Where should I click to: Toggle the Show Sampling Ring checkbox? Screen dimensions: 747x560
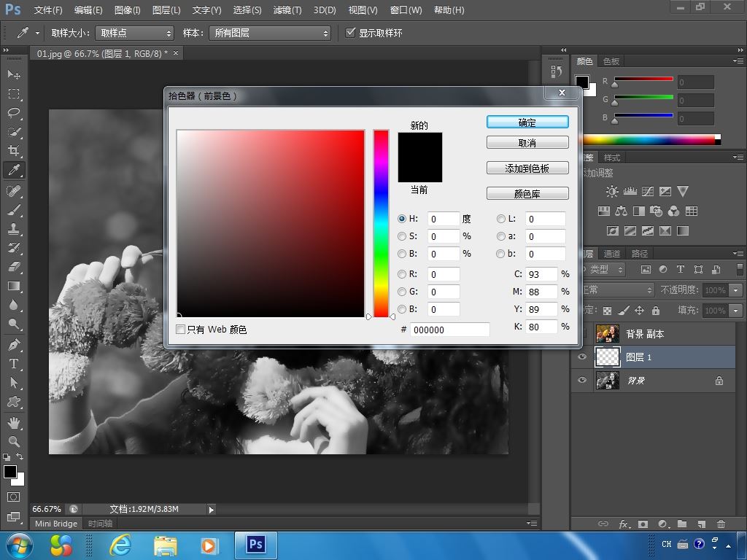(x=351, y=32)
